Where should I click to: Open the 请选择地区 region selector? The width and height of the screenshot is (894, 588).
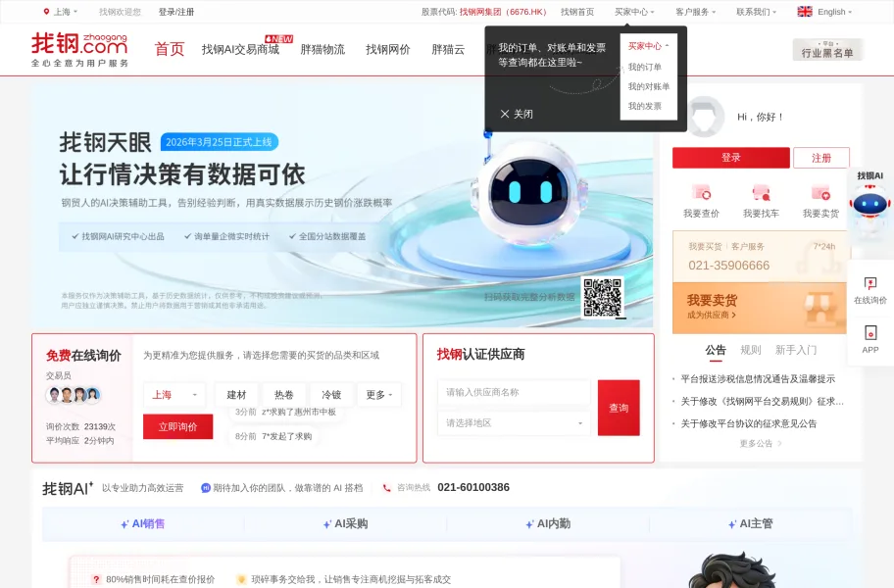point(514,422)
